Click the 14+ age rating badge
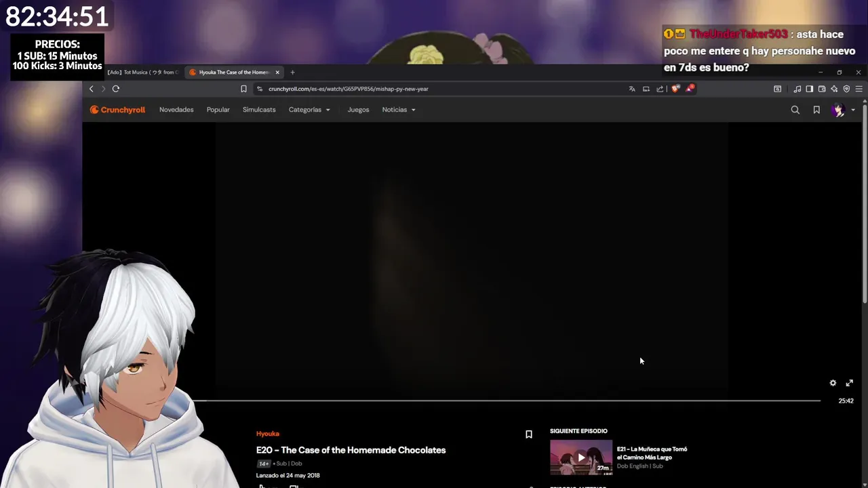Image resolution: width=868 pixels, height=488 pixels. [264, 464]
